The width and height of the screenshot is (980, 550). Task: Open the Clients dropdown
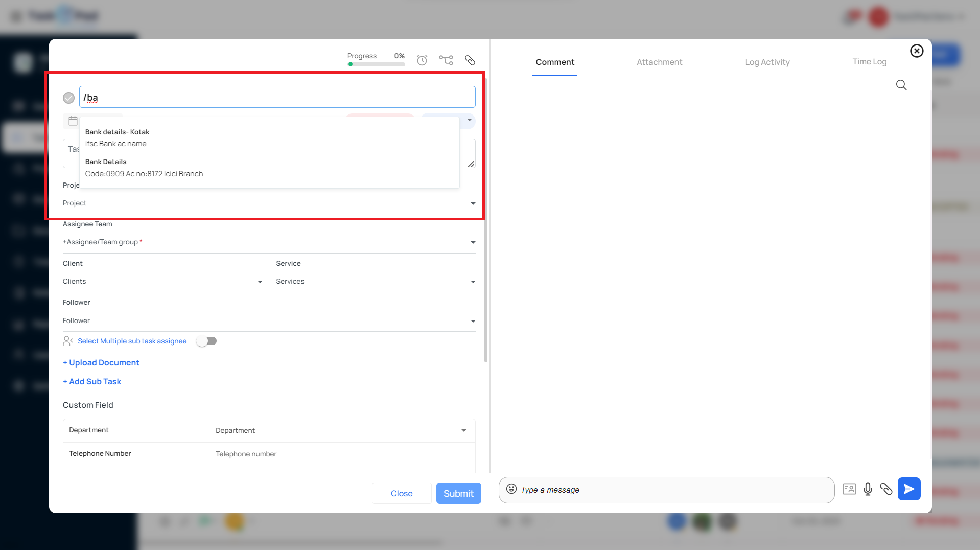point(260,282)
